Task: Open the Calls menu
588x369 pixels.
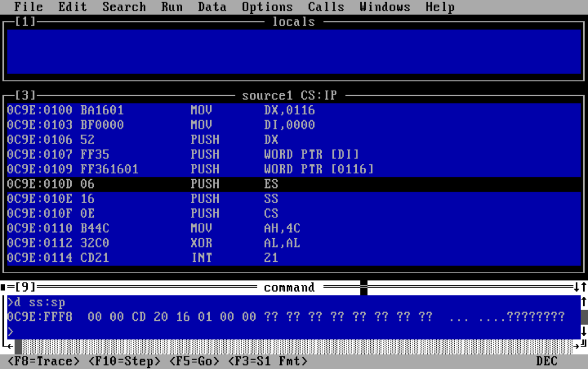Action: tap(326, 7)
